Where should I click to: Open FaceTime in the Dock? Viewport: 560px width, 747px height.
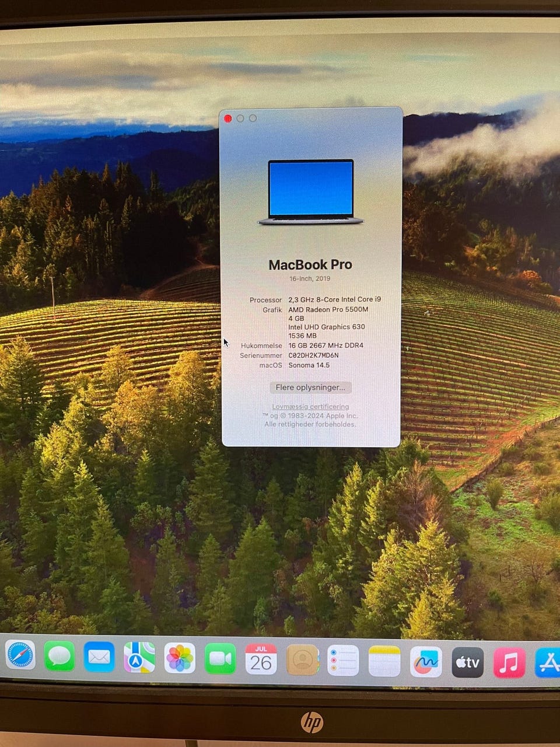click(220, 659)
